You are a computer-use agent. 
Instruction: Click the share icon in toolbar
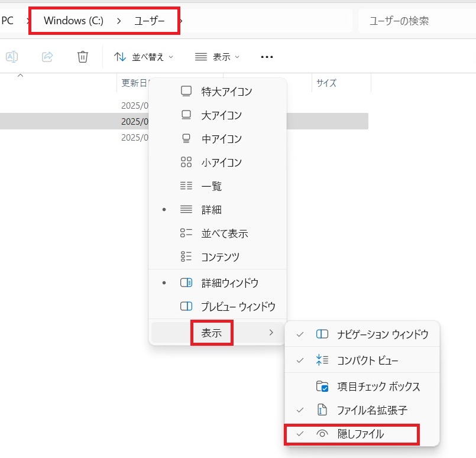click(47, 57)
